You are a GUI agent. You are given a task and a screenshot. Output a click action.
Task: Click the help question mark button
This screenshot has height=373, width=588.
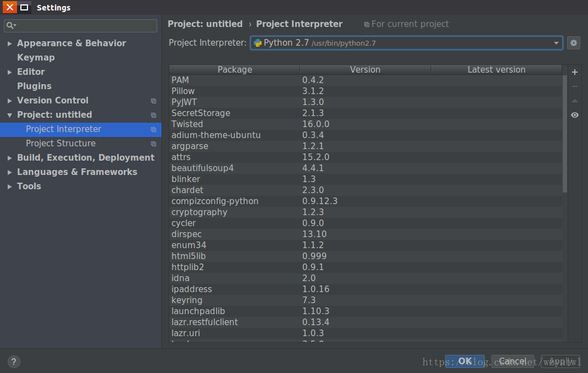click(x=14, y=361)
